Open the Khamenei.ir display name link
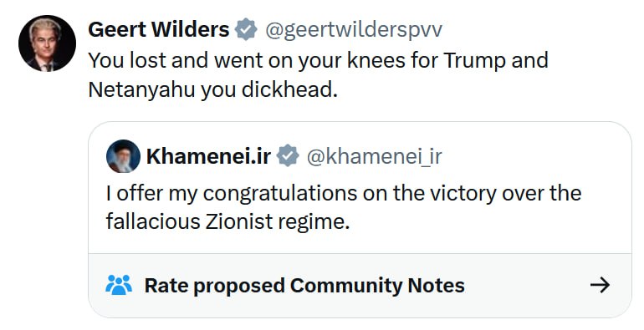644x330 pixels. (208, 156)
